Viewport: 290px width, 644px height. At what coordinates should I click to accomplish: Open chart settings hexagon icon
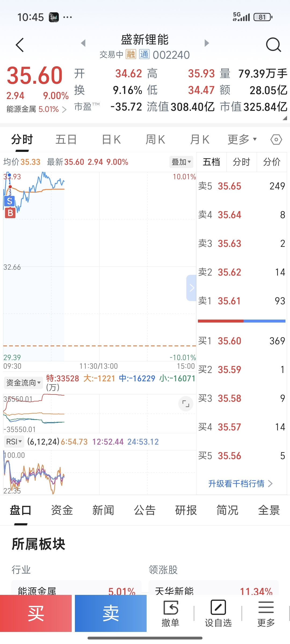(276, 140)
